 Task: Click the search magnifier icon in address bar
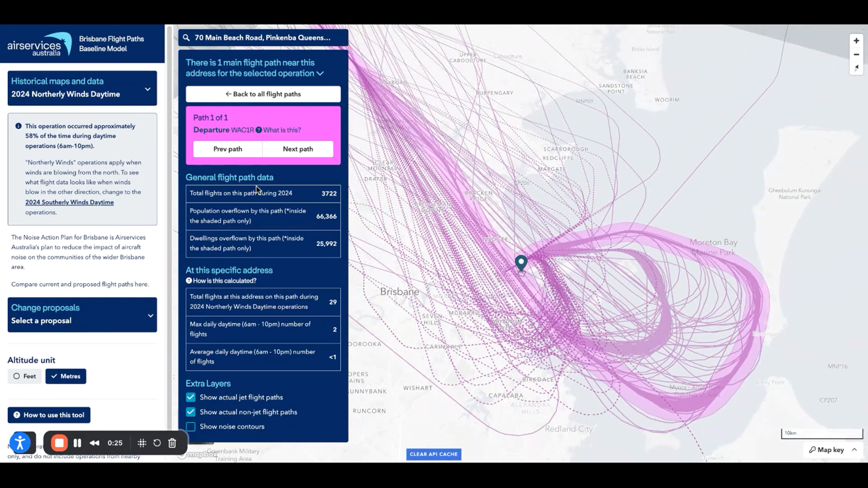(186, 38)
